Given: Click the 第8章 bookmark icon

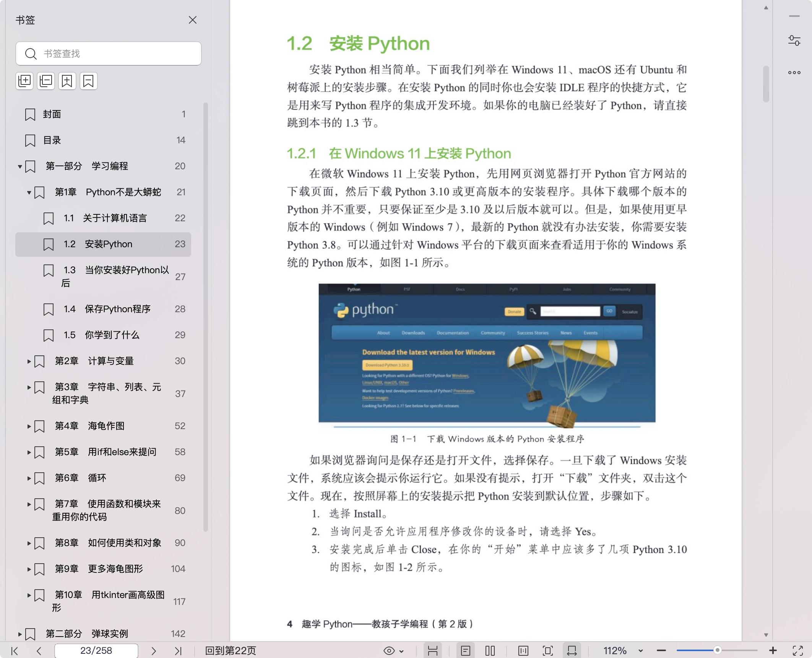Looking at the screenshot, I should (39, 543).
